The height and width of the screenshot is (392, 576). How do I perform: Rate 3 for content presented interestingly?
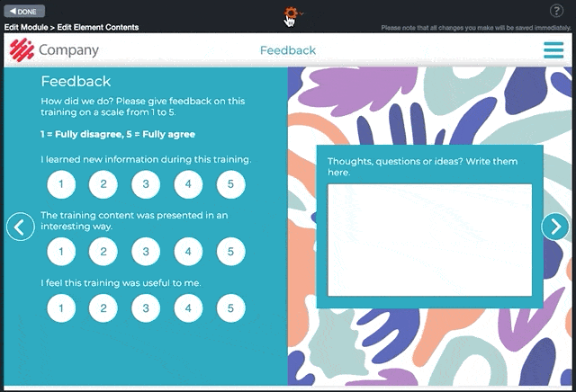(146, 252)
